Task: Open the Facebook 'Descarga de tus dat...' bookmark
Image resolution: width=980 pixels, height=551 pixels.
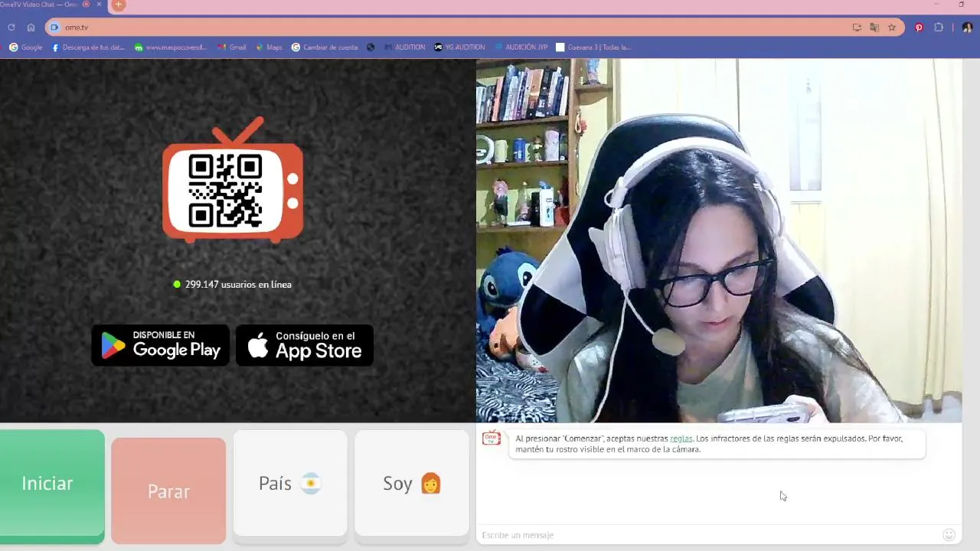Action: 88,47
